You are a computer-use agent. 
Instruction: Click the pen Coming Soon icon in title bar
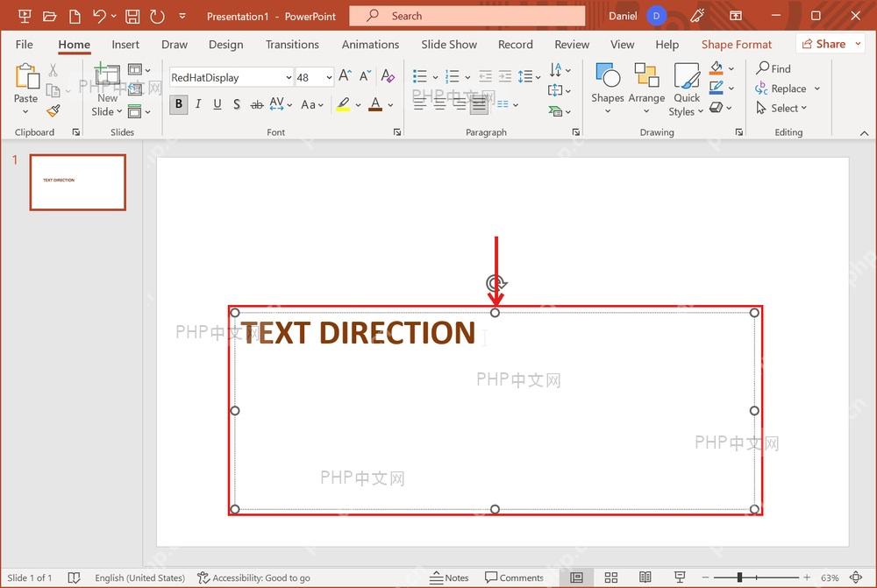[x=697, y=16]
